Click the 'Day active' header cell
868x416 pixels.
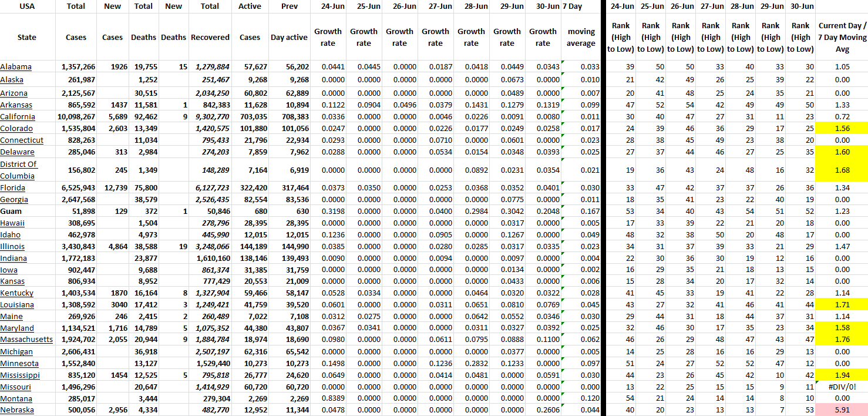coord(289,37)
